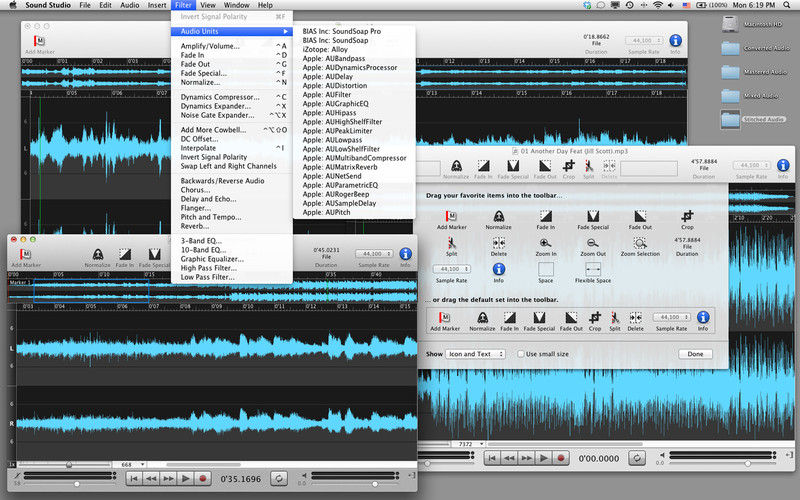Expand the Audio Units submenu
This screenshot has height=500, width=800.
coord(232,31)
